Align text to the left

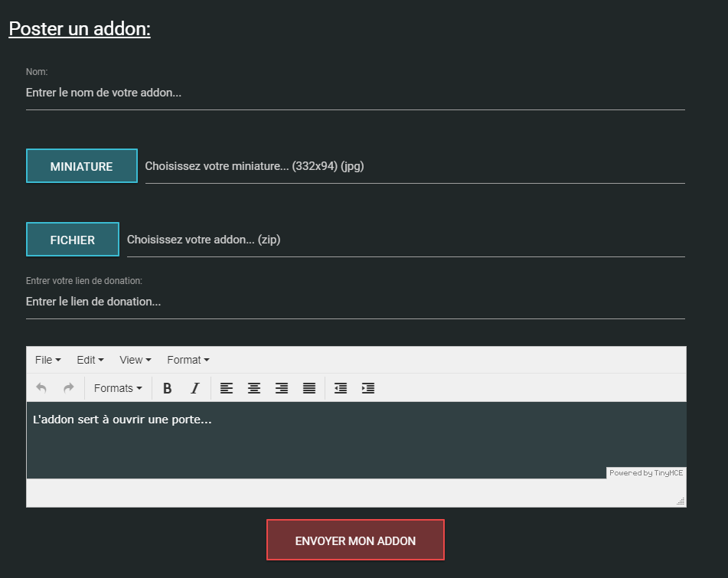[x=227, y=387]
